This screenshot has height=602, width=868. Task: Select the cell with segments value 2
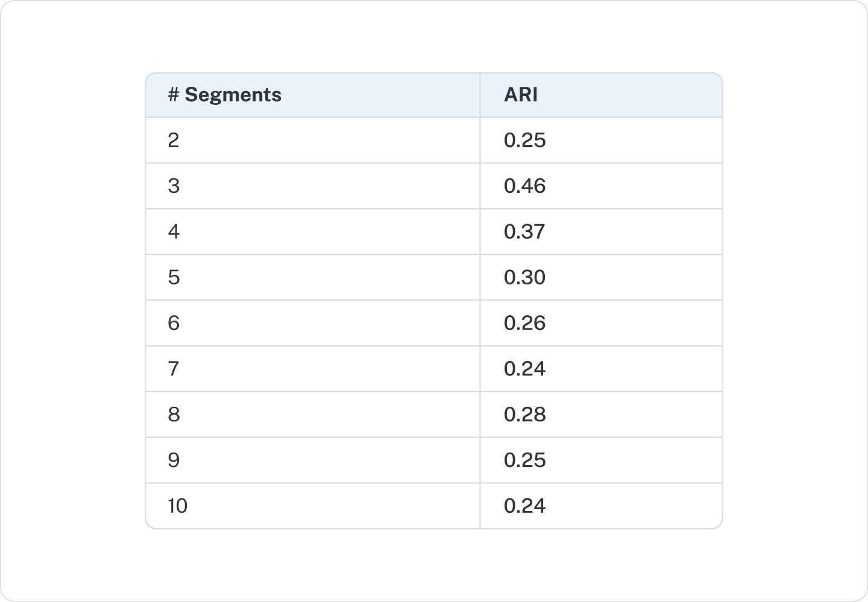click(x=174, y=140)
